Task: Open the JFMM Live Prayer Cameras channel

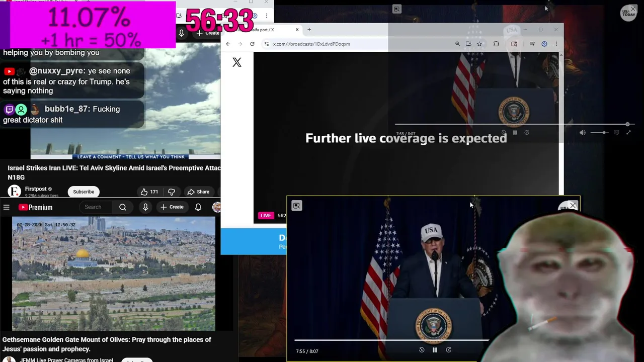Action: tap(66, 360)
